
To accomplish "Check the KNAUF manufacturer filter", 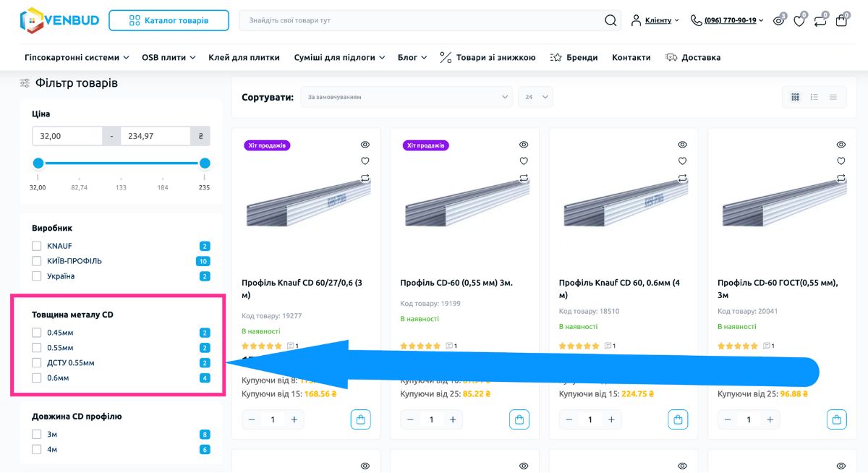I will click(x=37, y=246).
